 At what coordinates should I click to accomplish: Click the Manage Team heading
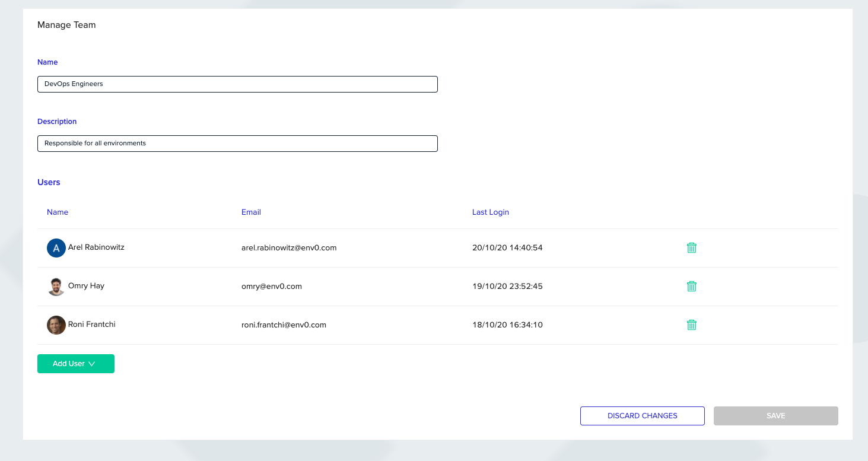(x=66, y=25)
